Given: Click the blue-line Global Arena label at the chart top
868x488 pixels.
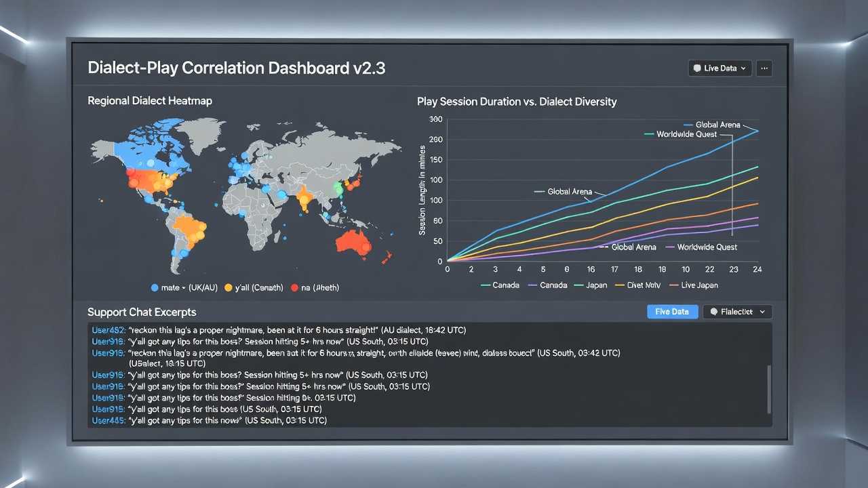Looking at the screenshot, I should pyautogui.click(x=717, y=125).
